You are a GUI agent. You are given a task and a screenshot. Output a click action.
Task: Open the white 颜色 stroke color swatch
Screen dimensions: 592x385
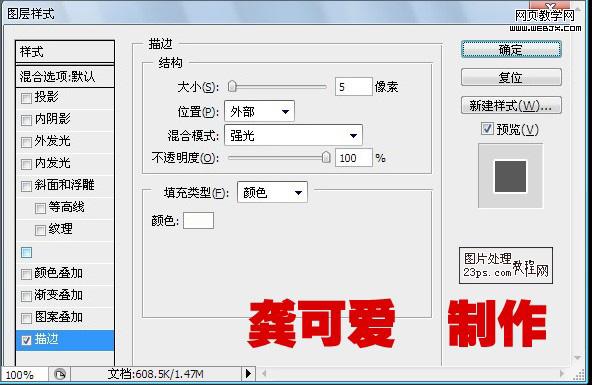pos(199,220)
